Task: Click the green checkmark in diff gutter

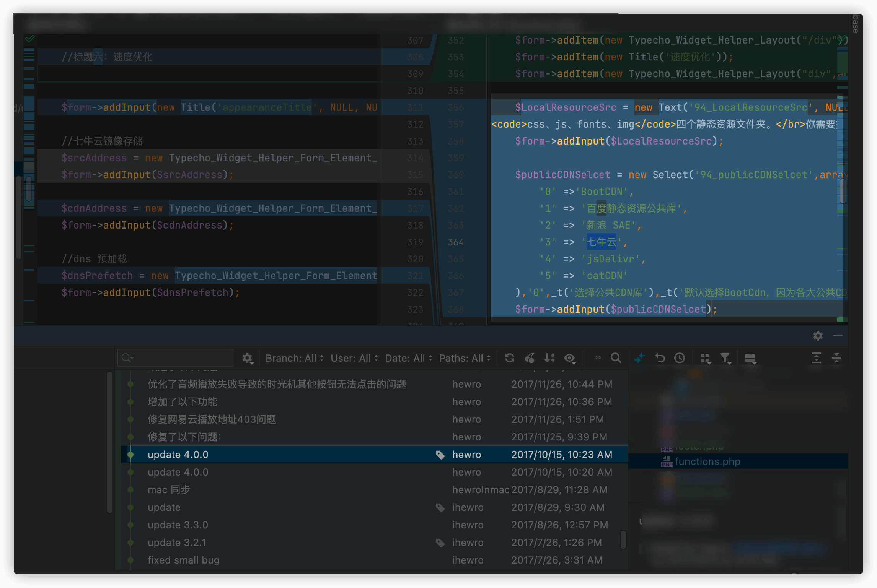Action: pyautogui.click(x=30, y=39)
